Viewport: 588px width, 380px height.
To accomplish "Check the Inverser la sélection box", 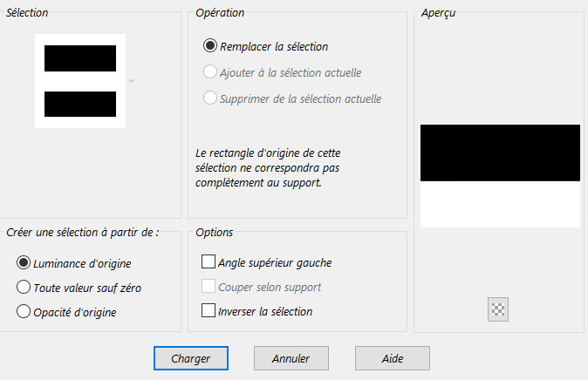I will [209, 310].
